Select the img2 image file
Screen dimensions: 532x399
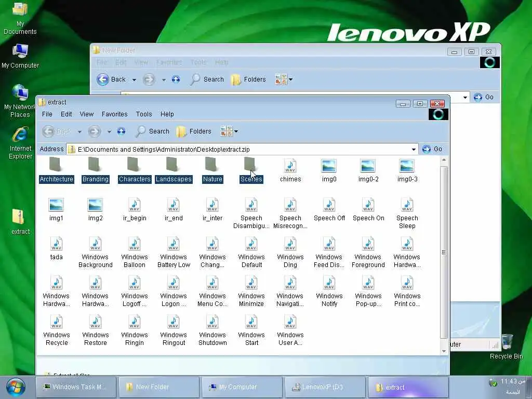click(x=96, y=210)
